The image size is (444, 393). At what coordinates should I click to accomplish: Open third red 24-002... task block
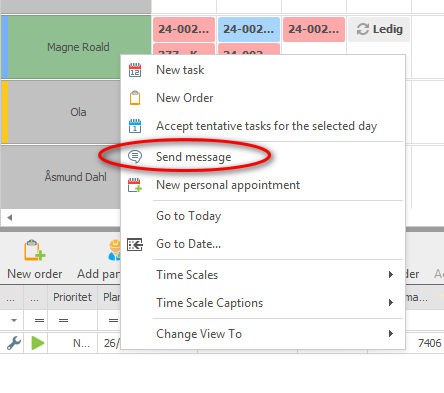[x=314, y=29]
